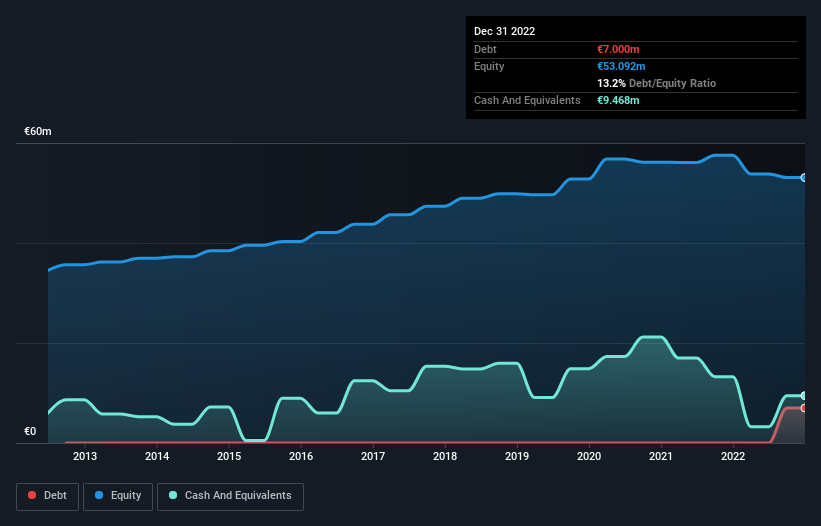
Task: Click the Equity label in tooltip
Action: click(489, 66)
